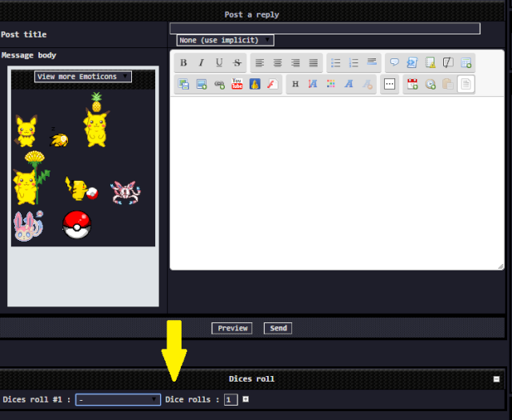Screen dimensions: 512x420
Task: Insert the Pikachu with pineapple emoticon
Action: (96, 119)
